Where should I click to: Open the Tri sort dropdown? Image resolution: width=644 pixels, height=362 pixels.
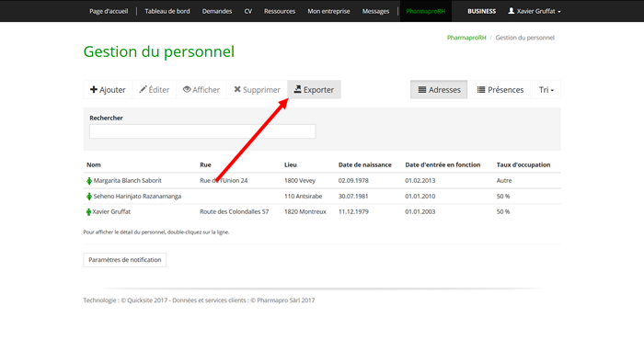(x=546, y=89)
